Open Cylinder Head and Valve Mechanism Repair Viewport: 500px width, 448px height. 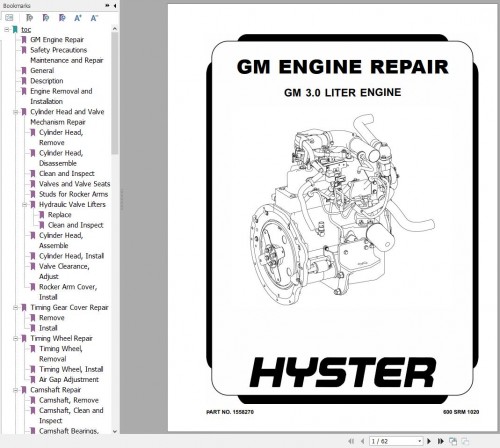pyautogui.click(x=67, y=117)
